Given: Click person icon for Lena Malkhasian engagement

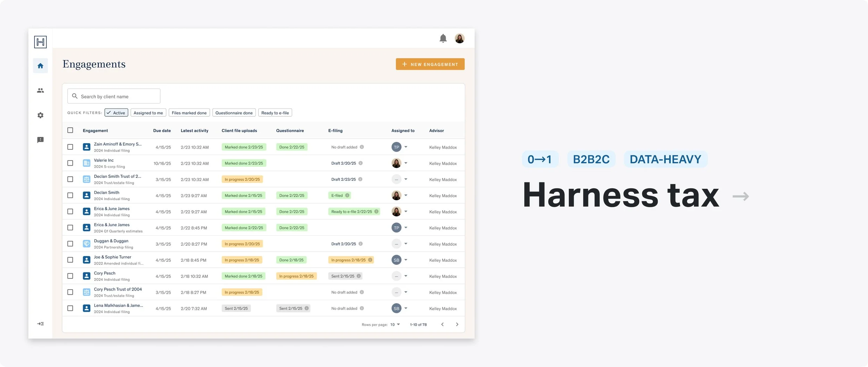Looking at the screenshot, I should tap(86, 308).
